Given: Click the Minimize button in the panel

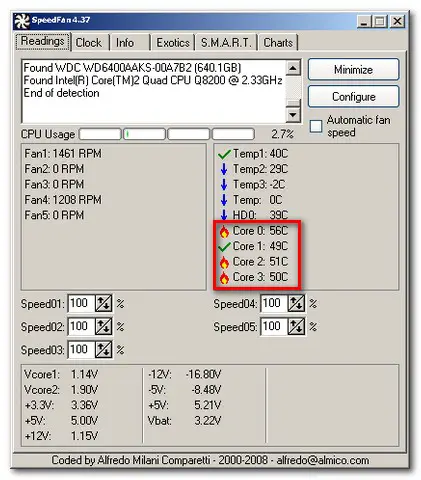Looking at the screenshot, I should coord(353,70).
